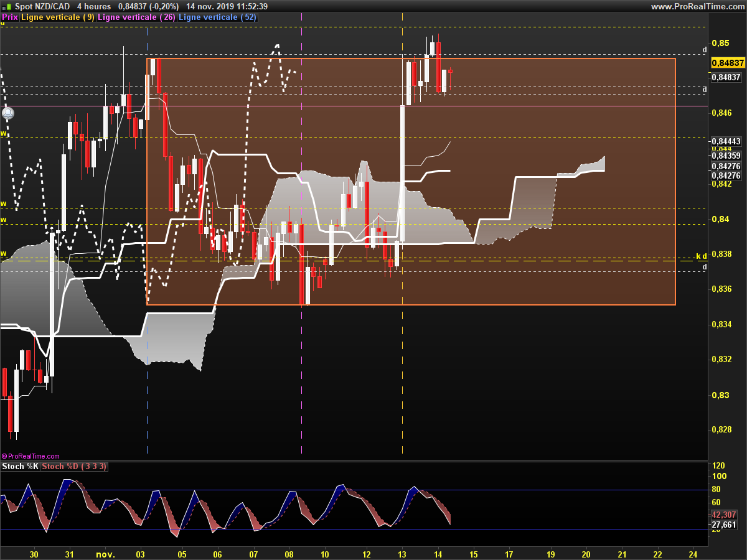This screenshot has width=747, height=560.
Task: Open the Prix indicator label
Action: pyautogui.click(x=10, y=17)
